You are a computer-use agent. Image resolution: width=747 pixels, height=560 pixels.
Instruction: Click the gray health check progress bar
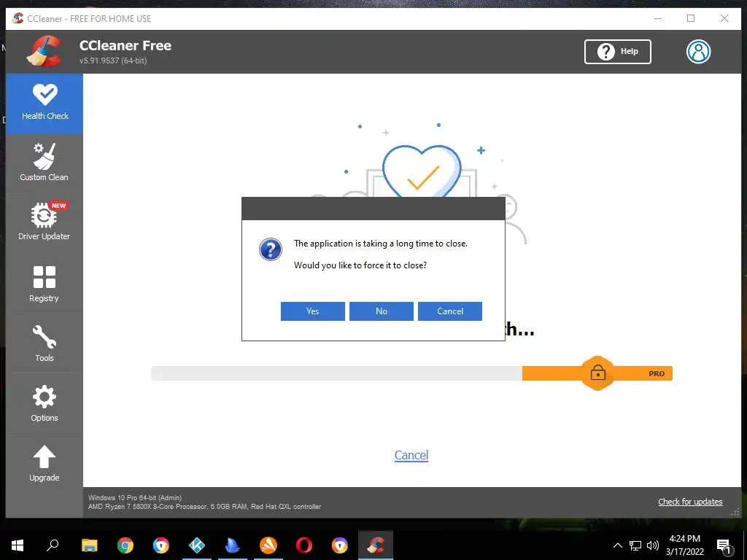click(336, 373)
